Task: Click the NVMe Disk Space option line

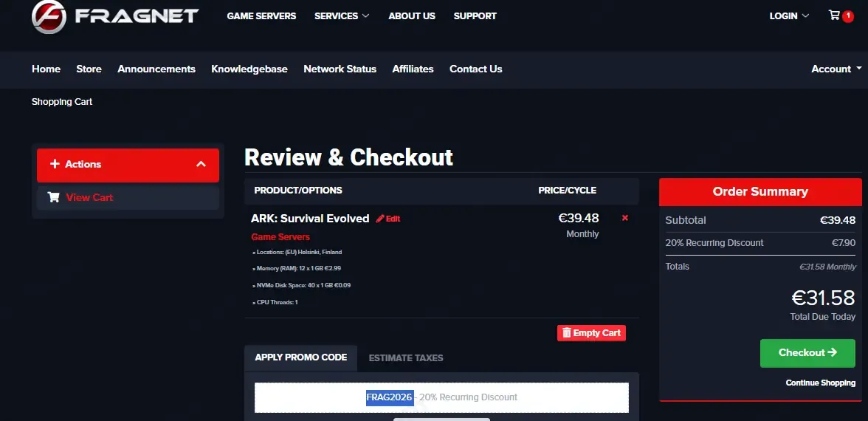Action: click(x=301, y=285)
